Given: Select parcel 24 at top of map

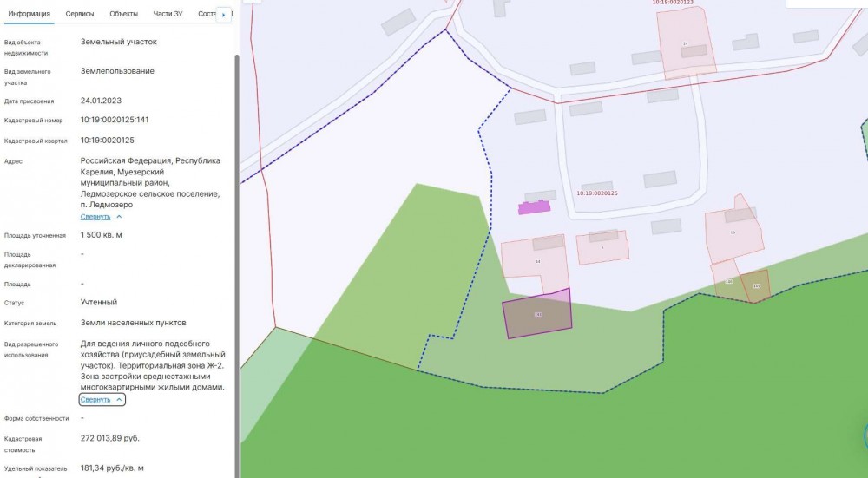Looking at the screenshot, I should pyautogui.click(x=686, y=43).
